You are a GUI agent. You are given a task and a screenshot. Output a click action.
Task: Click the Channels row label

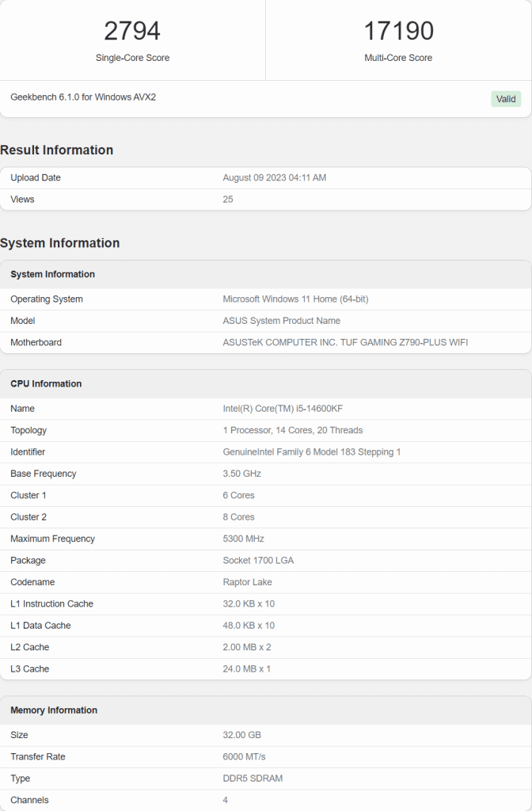(29, 801)
